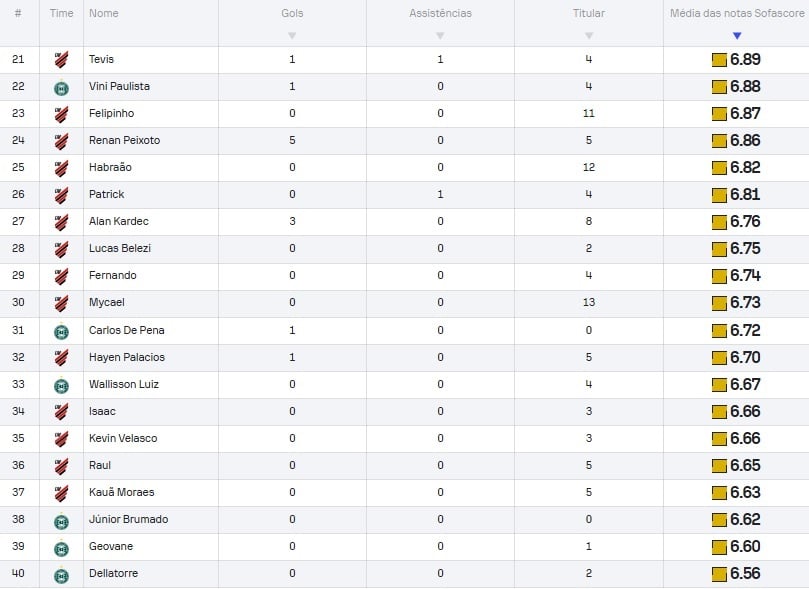The width and height of the screenshot is (809, 589).
Task: Click team crest in Júnior Brumado row
Action: click(x=61, y=520)
